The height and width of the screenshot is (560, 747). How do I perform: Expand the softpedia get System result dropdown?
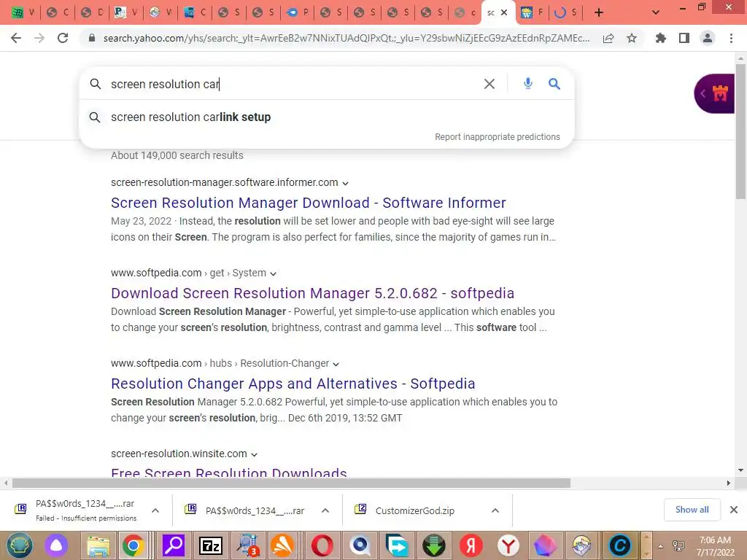point(273,274)
